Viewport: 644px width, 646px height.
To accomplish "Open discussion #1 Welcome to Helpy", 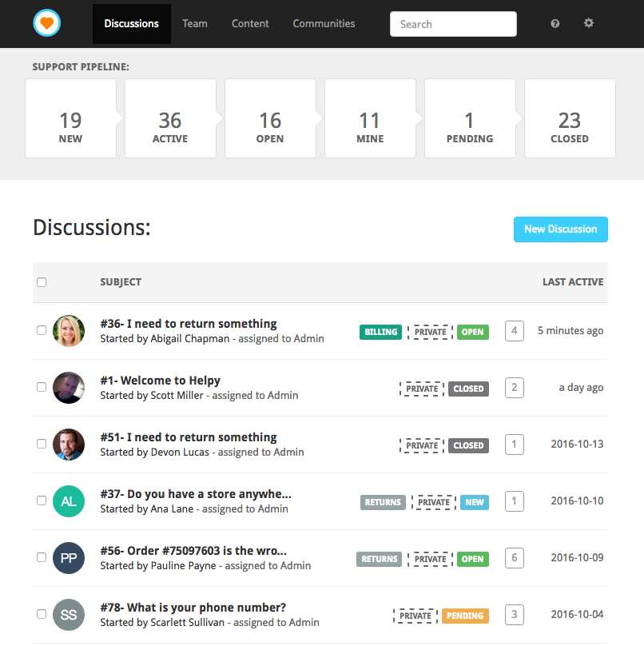I will 160,381.
